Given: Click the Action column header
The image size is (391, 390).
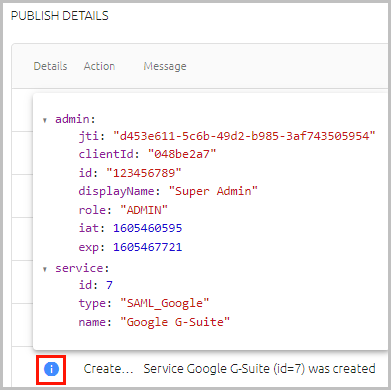Looking at the screenshot, I should coord(99,66).
